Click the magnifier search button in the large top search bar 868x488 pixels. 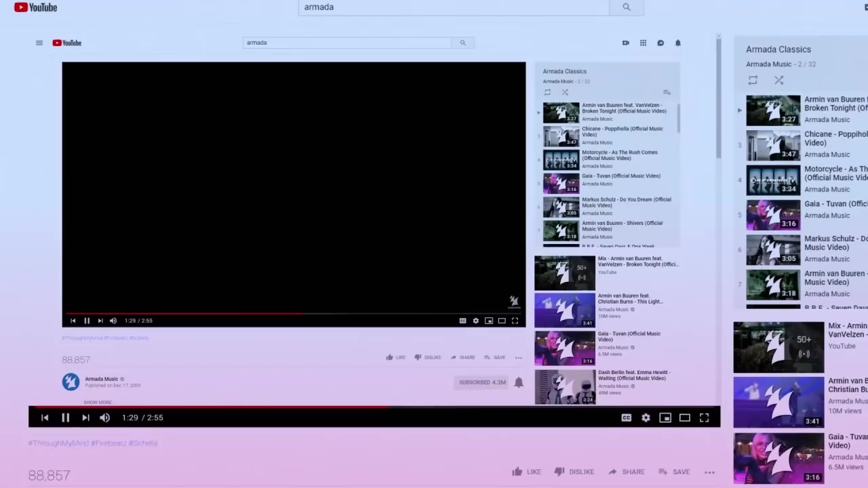click(626, 7)
